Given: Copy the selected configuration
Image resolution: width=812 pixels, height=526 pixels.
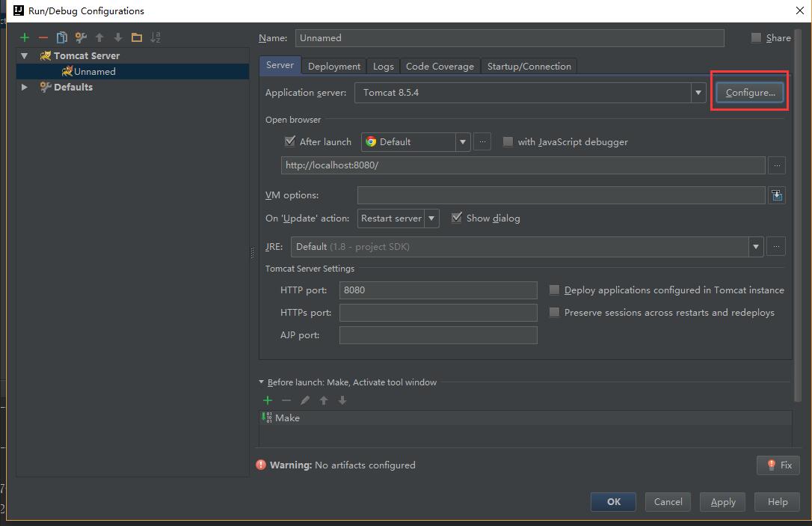Looking at the screenshot, I should point(61,37).
